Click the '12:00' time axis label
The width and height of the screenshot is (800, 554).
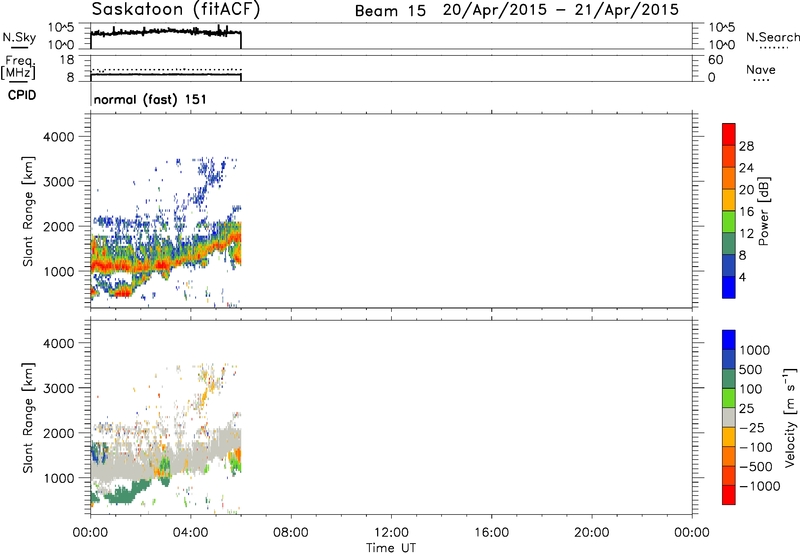(391, 533)
